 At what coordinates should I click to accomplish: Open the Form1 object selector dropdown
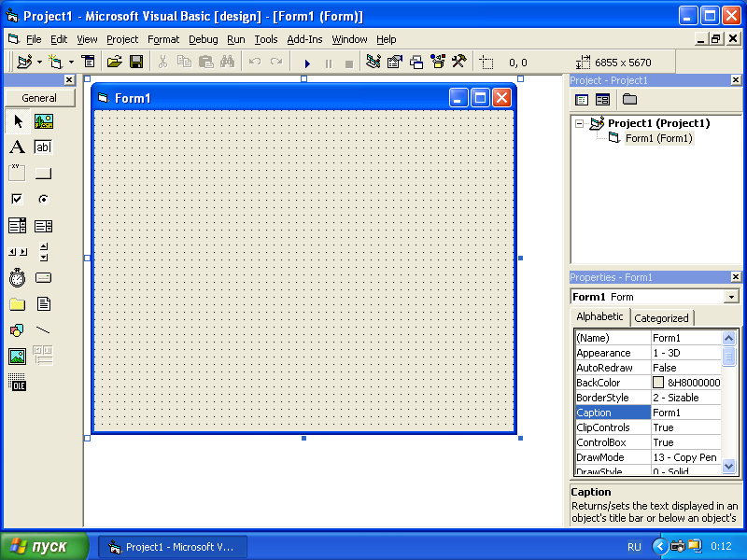point(731,297)
